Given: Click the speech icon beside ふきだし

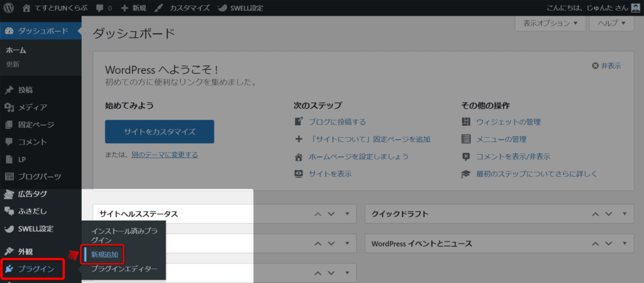Looking at the screenshot, I should (9, 211).
